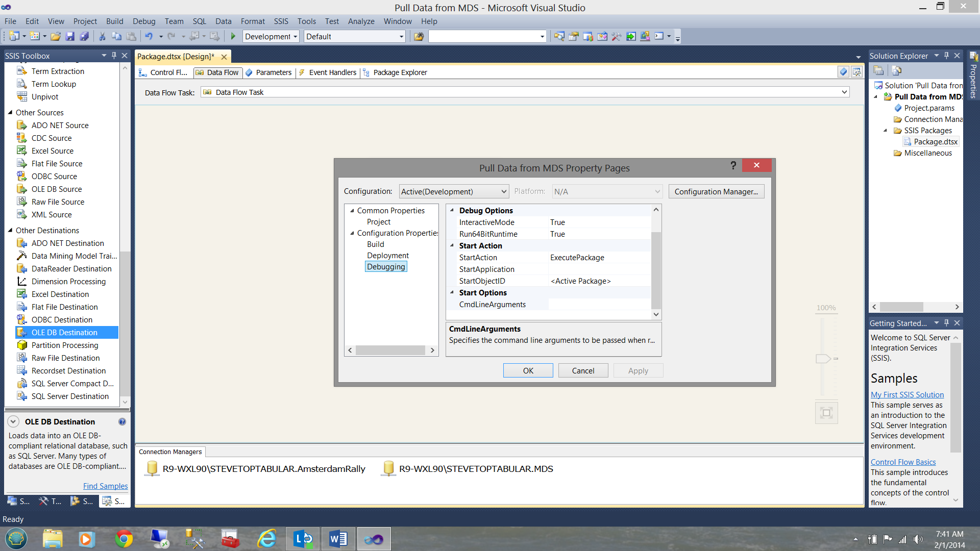
Task: Open Word from the Windows taskbar
Action: coord(338,539)
